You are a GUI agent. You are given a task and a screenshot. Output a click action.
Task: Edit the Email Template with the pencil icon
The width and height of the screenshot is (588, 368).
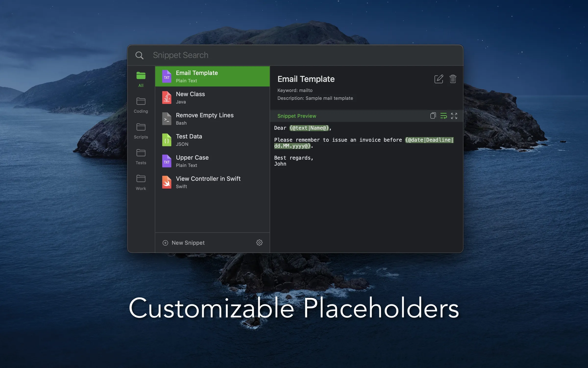point(439,79)
